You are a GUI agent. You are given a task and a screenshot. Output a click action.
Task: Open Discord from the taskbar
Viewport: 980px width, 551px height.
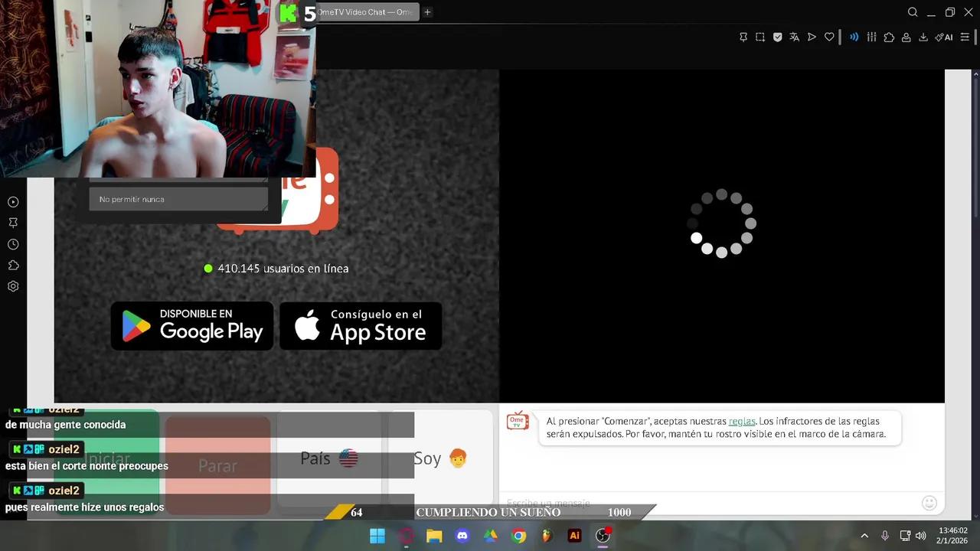[x=462, y=536]
